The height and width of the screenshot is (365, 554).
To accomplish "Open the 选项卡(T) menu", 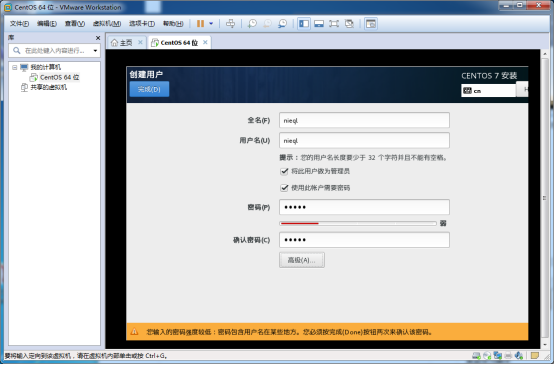I will [x=142, y=24].
